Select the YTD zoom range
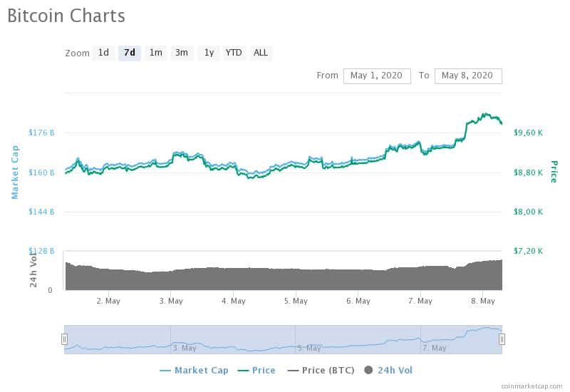The height and width of the screenshot is (392, 570). coord(234,53)
